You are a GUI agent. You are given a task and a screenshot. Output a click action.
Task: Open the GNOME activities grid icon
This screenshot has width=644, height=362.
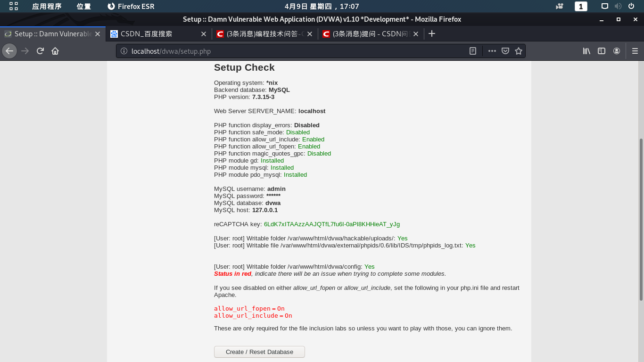14,6
